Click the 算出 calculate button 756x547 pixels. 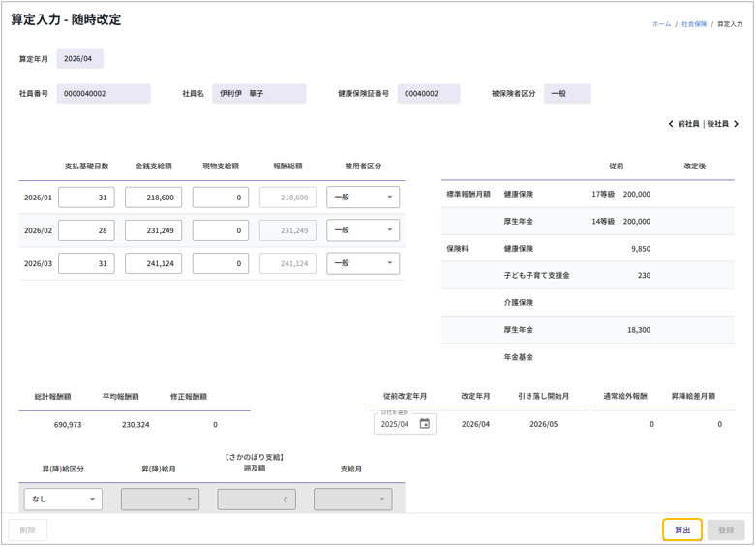(x=682, y=531)
